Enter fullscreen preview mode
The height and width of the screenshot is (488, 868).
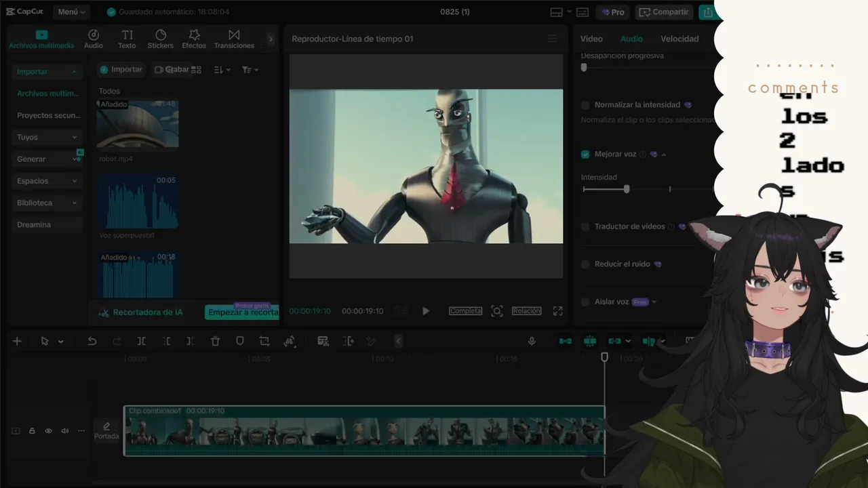[x=557, y=311]
